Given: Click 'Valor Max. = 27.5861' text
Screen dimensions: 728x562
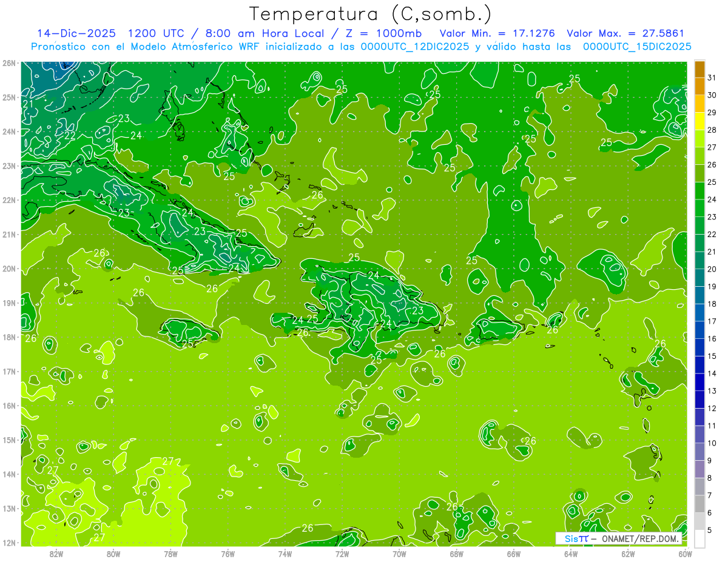Looking at the screenshot, I should 625,33.
